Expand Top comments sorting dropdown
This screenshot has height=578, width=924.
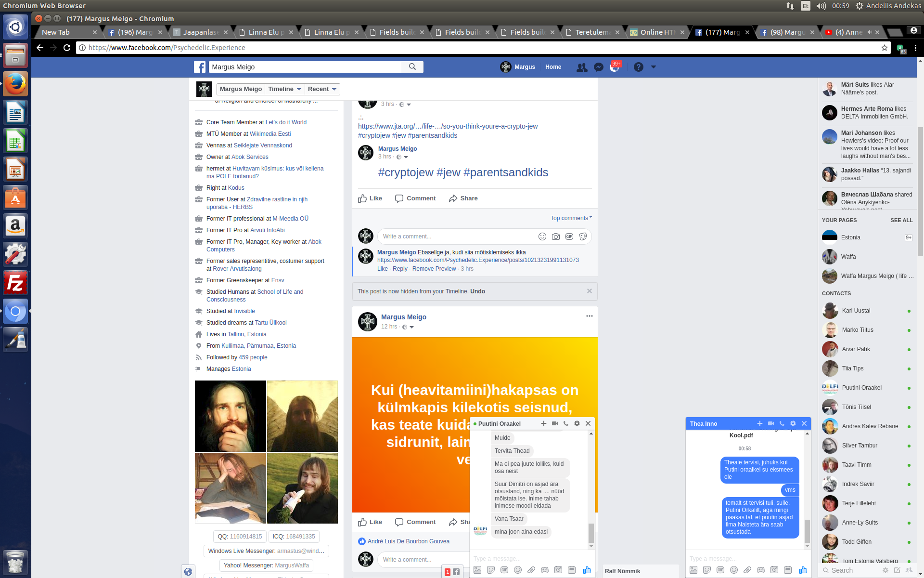(571, 218)
